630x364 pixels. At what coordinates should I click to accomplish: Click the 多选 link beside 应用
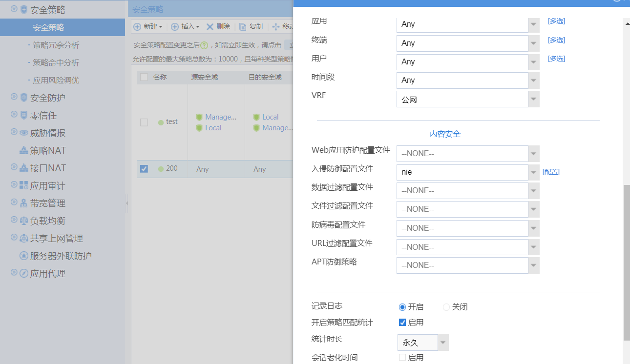tap(556, 21)
